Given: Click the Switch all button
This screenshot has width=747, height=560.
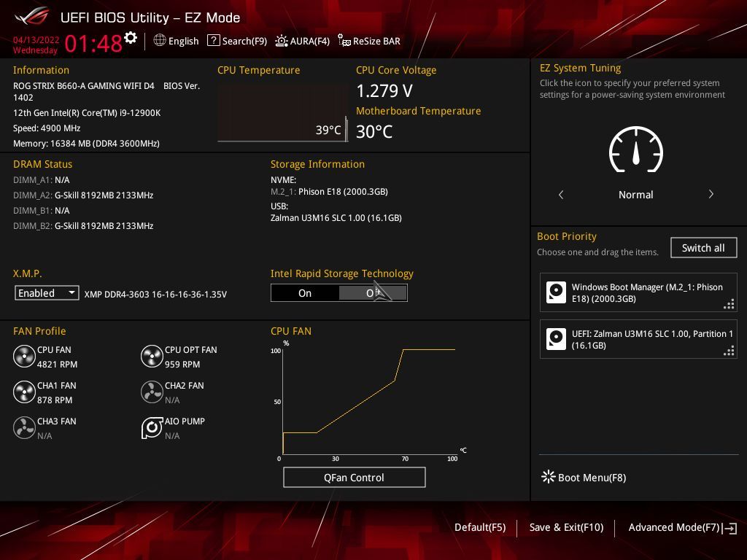Looking at the screenshot, I should coord(703,248).
